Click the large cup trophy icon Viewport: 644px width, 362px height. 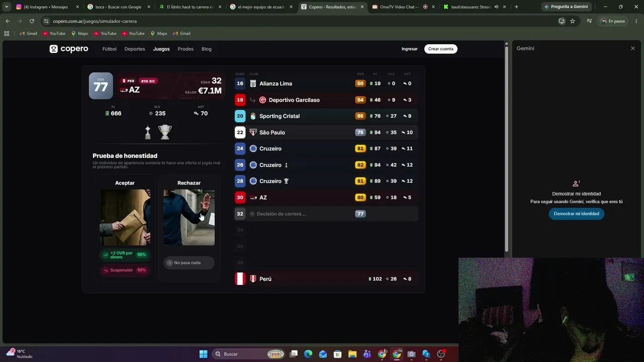165,132
